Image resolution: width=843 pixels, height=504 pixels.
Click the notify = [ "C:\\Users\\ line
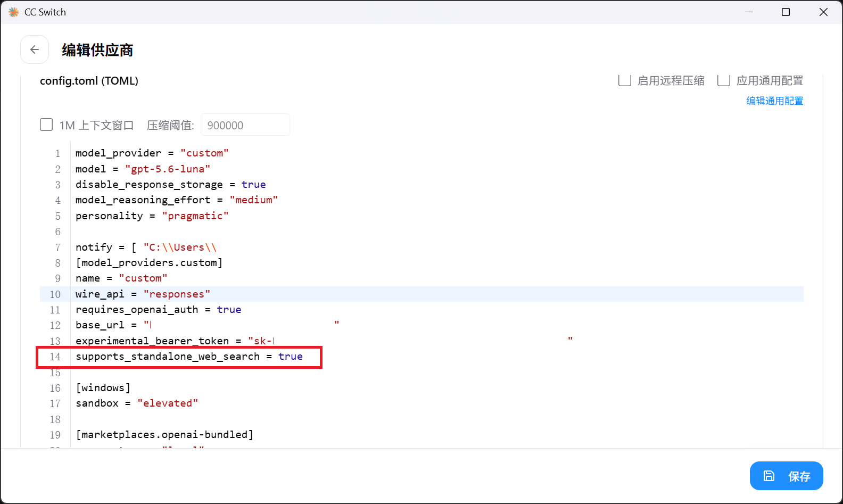point(146,247)
